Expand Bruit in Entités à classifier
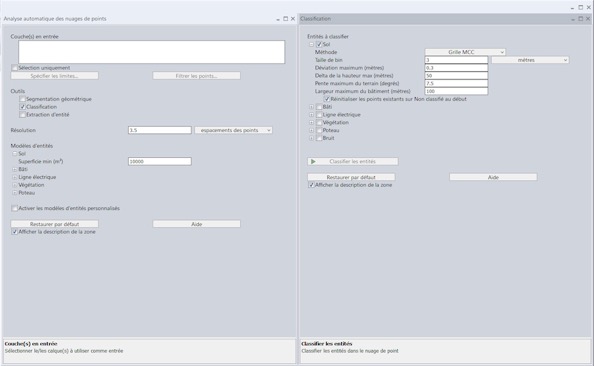Image resolution: width=594 pixels, height=366 pixels. click(311, 138)
